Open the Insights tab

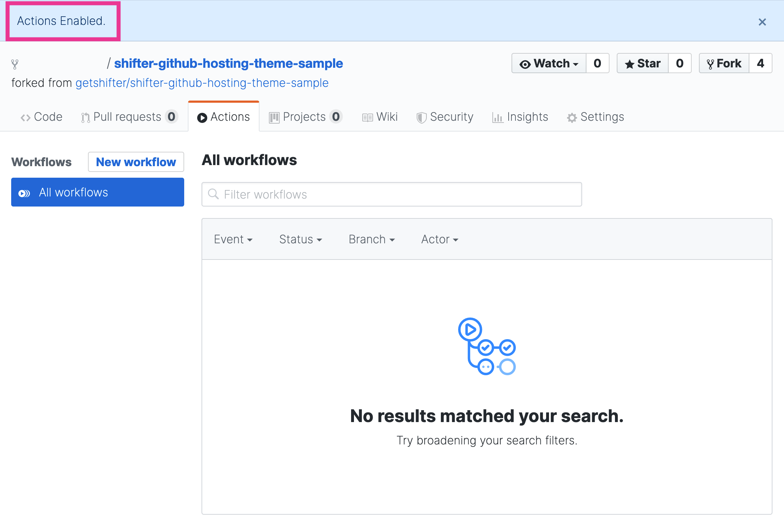tap(520, 117)
